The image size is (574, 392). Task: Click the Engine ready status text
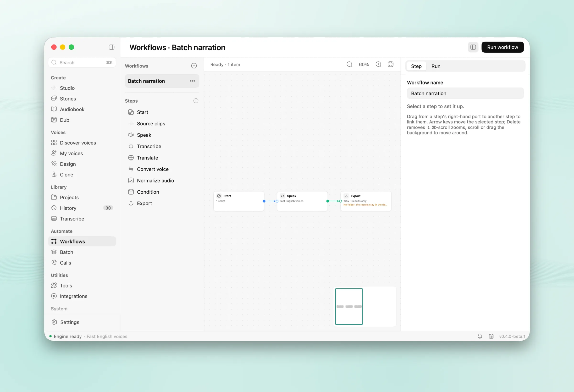click(x=68, y=336)
